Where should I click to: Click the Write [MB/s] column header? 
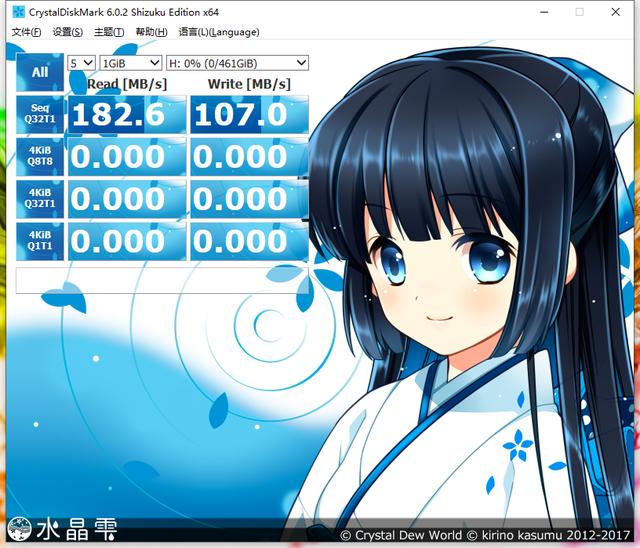(x=249, y=84)
